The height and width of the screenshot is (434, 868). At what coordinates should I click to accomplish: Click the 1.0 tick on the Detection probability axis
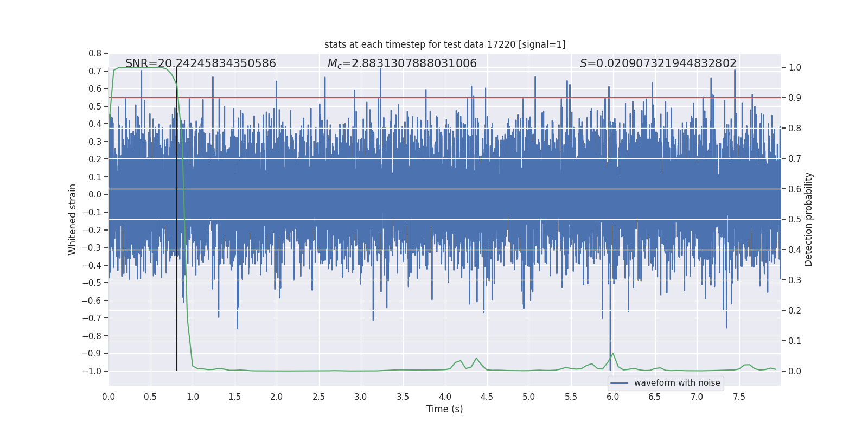[795, 67]
